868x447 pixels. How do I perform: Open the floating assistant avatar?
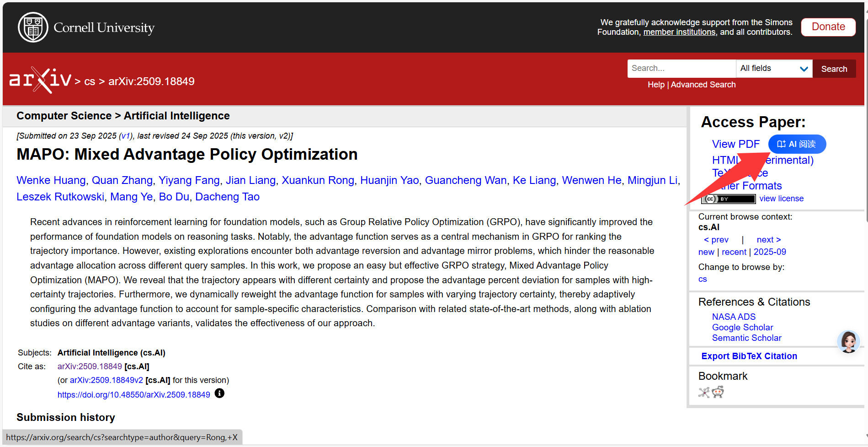pyautogui.click(x=849, y=342)
